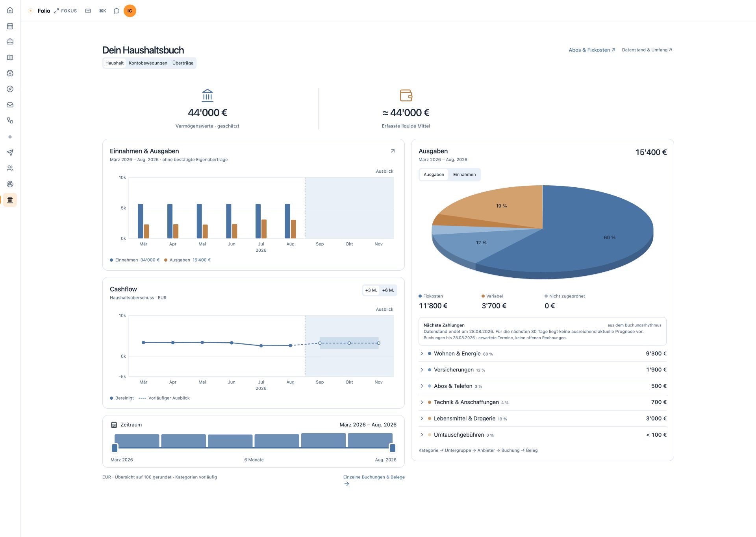Screen dimensions: 756x537
Task: Open the chat bubble icon in top bar
Action: [x=117, y=11]
